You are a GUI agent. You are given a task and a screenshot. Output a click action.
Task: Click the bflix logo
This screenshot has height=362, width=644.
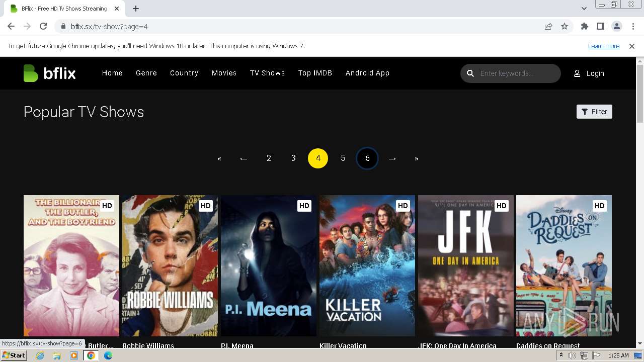49,73
